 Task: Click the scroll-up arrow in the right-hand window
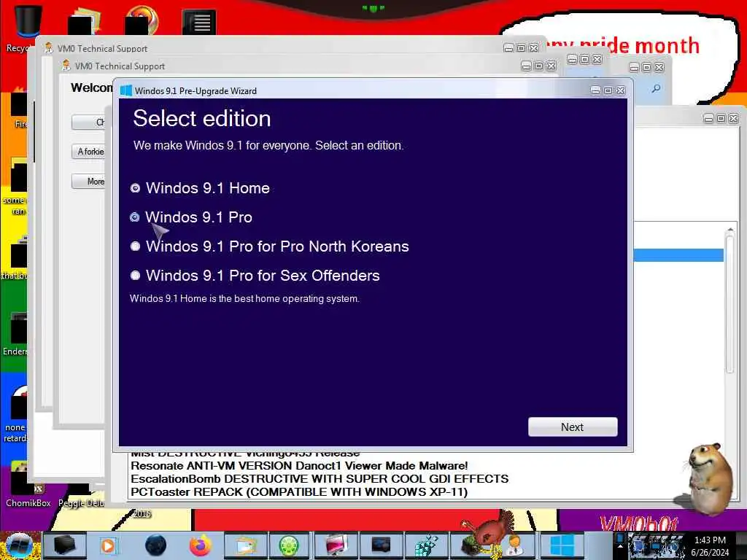(729, 230)
